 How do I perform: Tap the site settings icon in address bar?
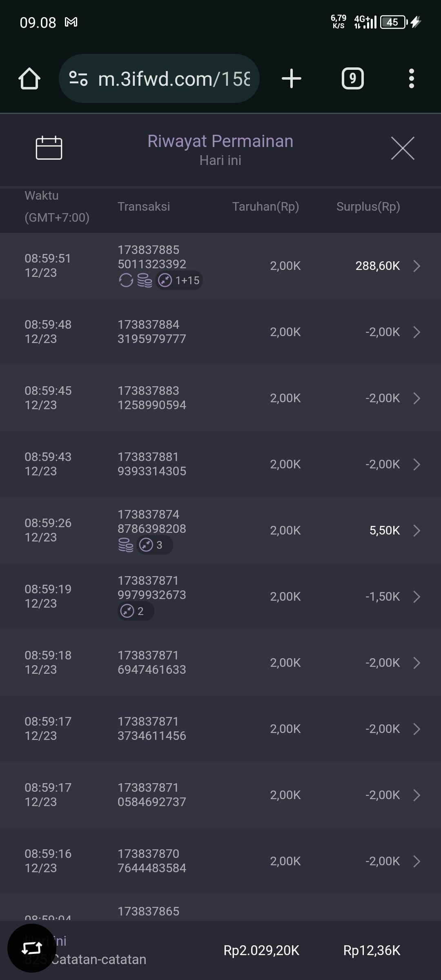(x=78, y=78)
